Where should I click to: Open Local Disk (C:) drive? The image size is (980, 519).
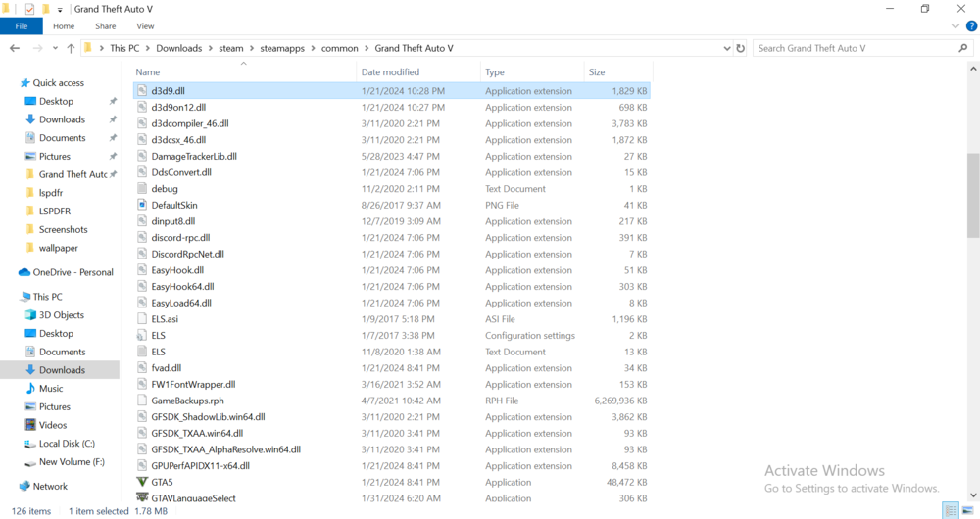click(x=67, y=444)
